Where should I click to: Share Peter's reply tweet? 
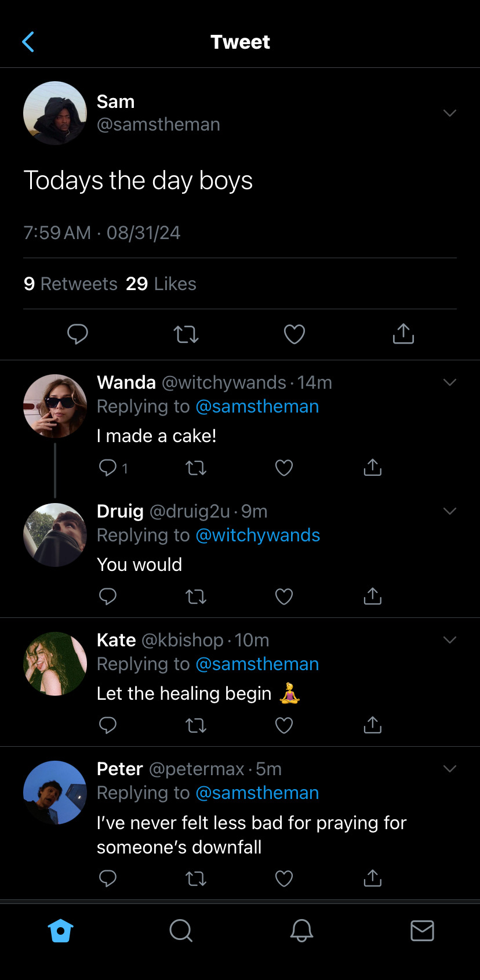click(x=372, y=878)
